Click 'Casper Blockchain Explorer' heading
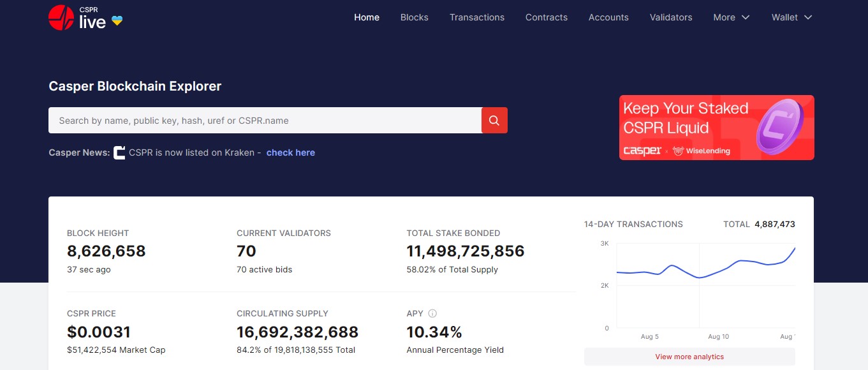 [135, 86]
